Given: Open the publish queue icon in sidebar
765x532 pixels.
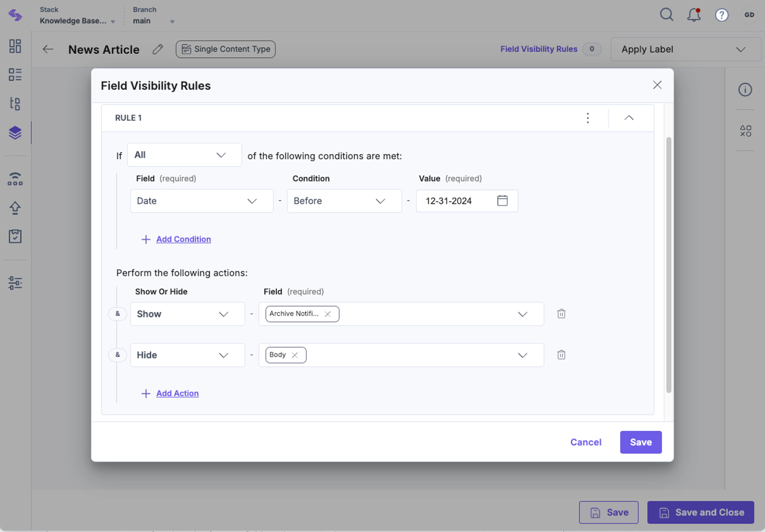Looking at the screenshot, I should (15, 179).
